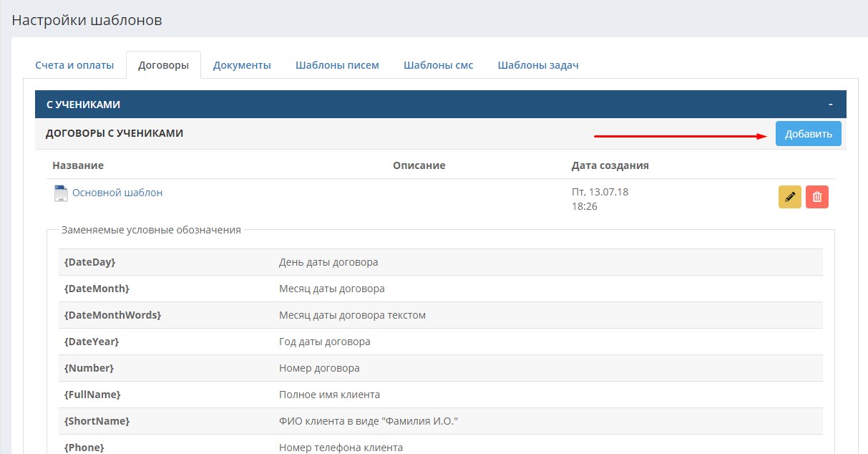
Task: Click the description Месяц даты договора текстом
Action: (352, 315)
